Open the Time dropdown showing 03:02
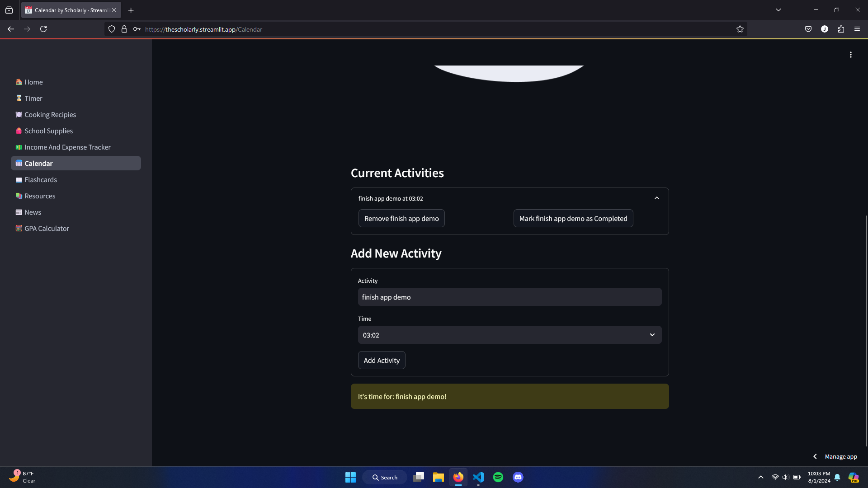The image size is (868, 488). [x=509, y=335]
